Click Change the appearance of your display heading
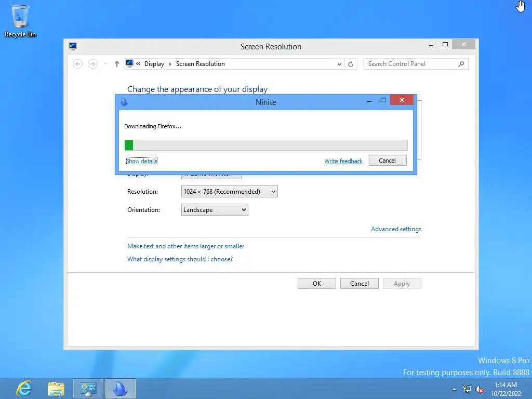This screenshot has height=399, width=532. [x=197, y=89]
